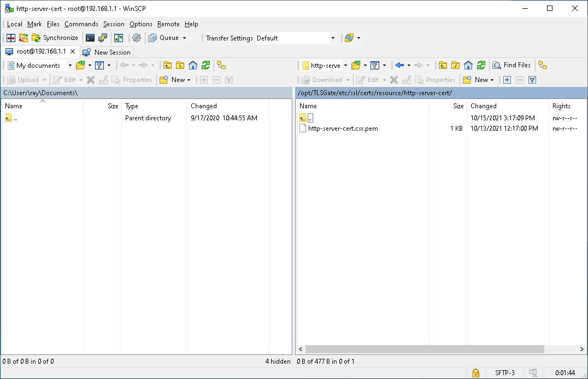Viewport: 588px width, 379px height.
Task: Close the root@192.168.1.1 session tab
Action: [73, 51]
